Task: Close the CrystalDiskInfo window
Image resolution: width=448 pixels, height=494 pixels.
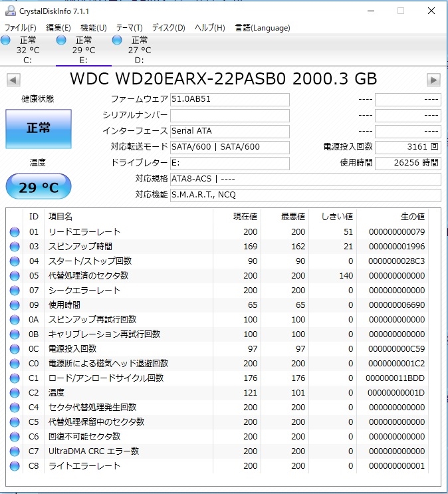Action: point(431,11)
